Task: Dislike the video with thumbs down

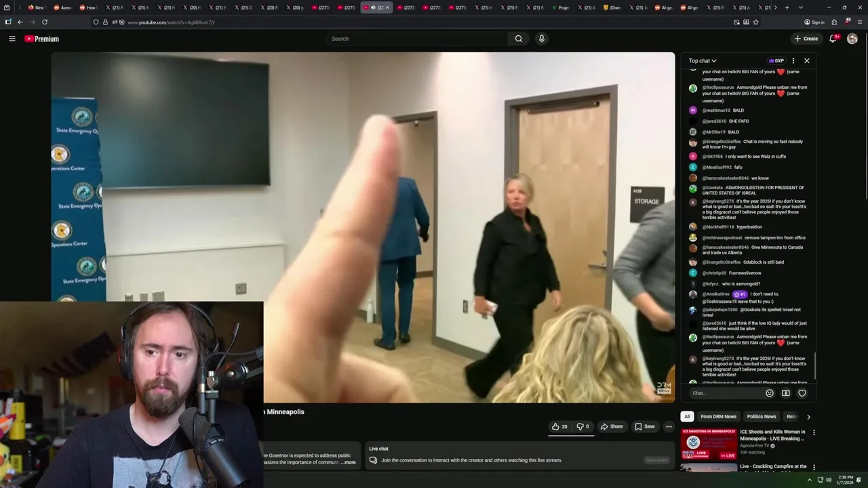Action: pos(583,426)
